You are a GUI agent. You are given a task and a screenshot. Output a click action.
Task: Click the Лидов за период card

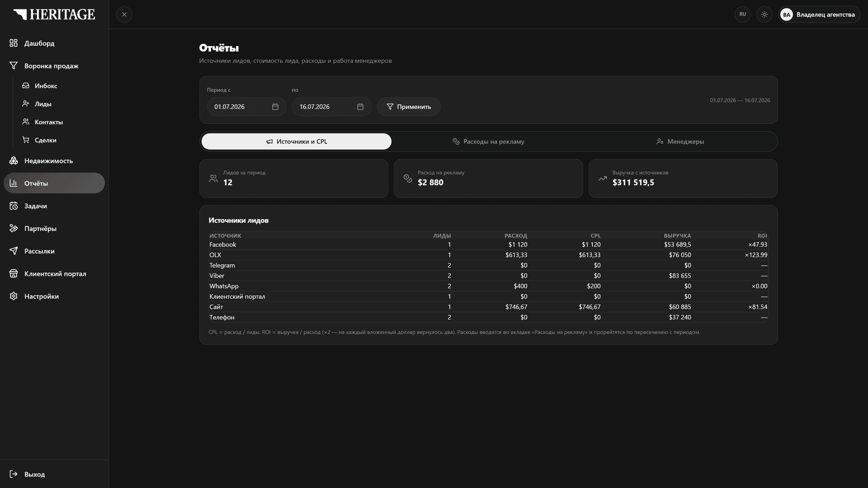click(x=294, y=178)
